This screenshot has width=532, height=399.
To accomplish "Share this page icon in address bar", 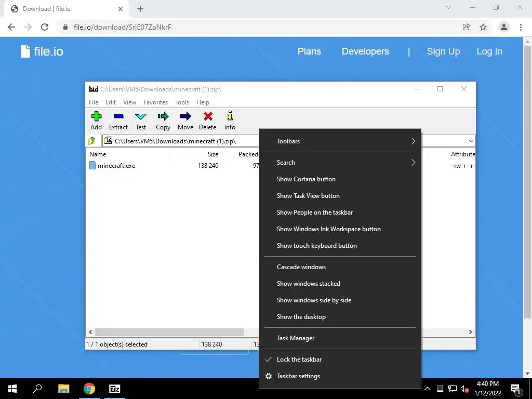I will tap(467, 27).
